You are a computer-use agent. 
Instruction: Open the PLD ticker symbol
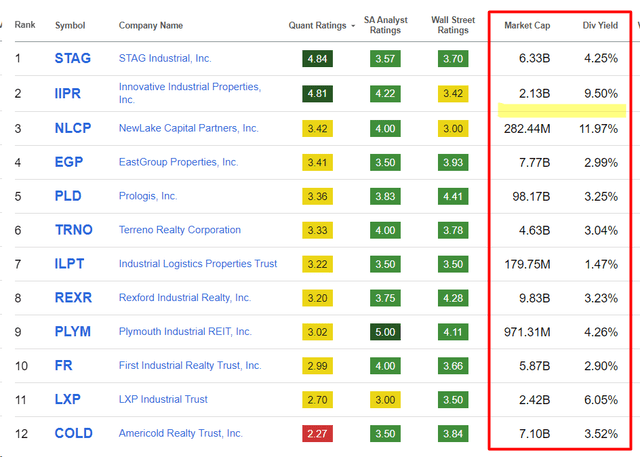tap(68, 196)
